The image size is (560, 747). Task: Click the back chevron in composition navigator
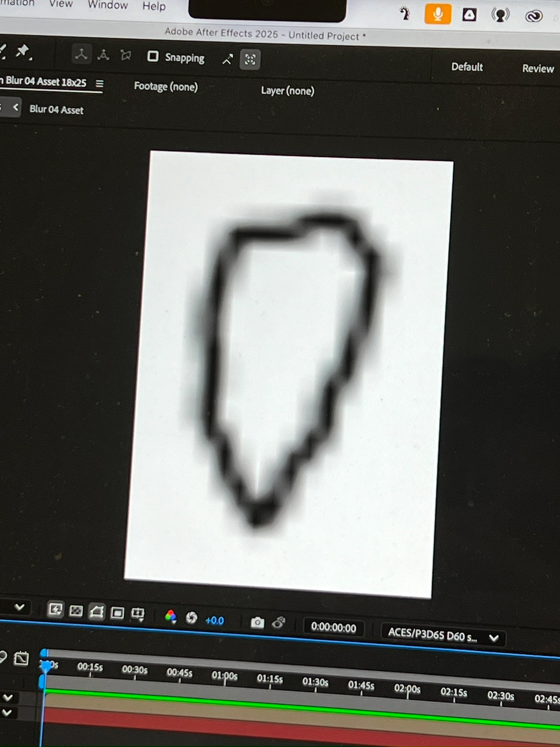16,107
